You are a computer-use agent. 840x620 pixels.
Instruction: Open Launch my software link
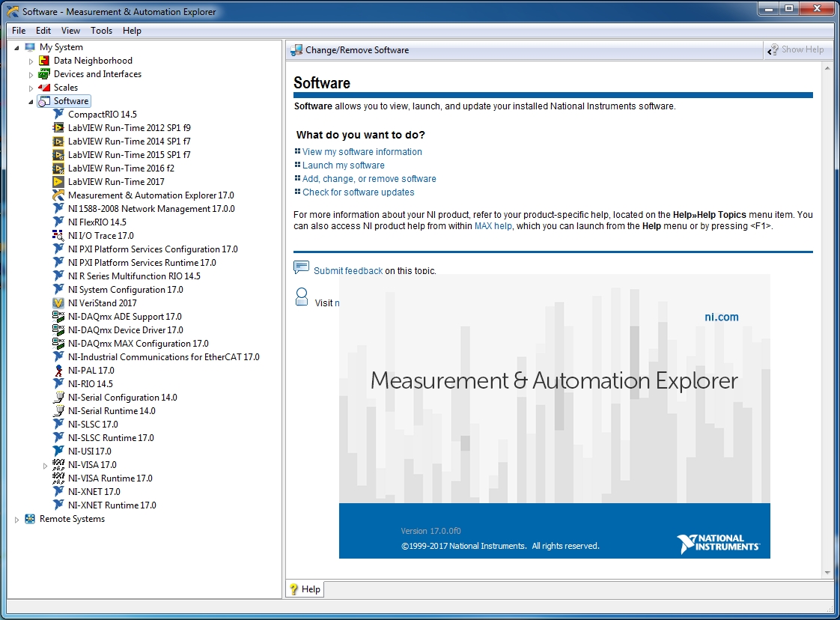(344, 165)
